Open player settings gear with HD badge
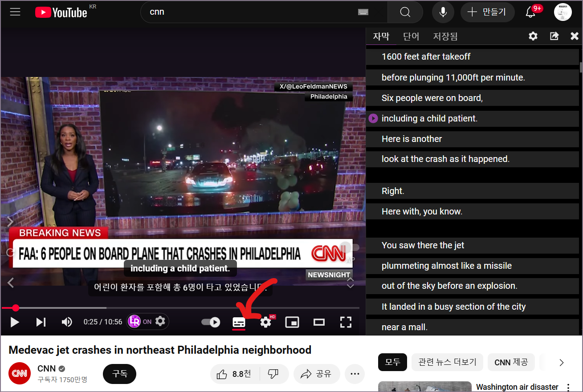Image resolution: width=583 pixels, height=392 pixels. pyautogui.click(x=266, y=322)
